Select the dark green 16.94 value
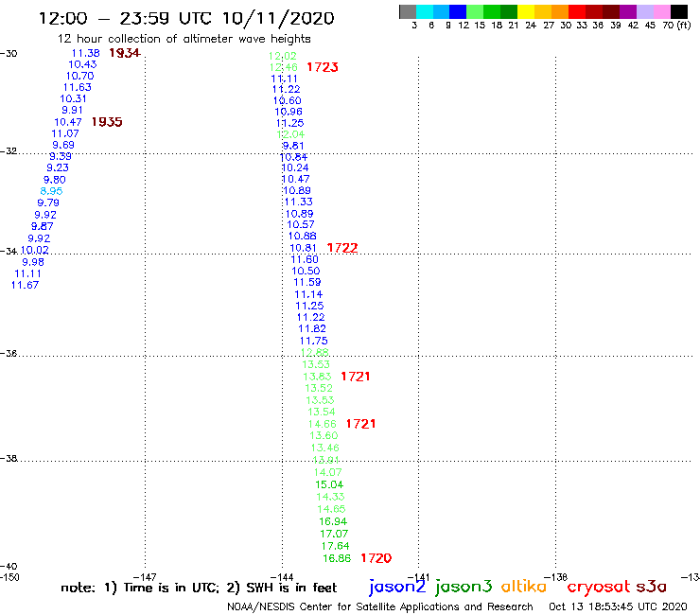The width and height of the screenshot is (700, 615). [x=333, y=521]
